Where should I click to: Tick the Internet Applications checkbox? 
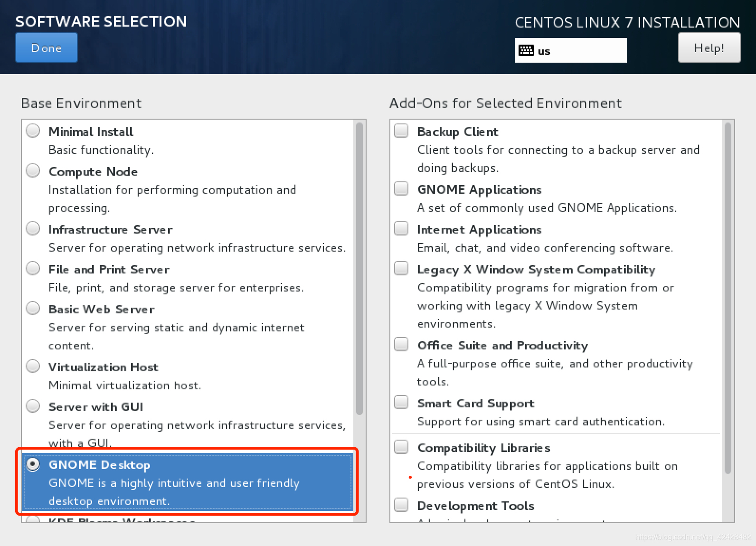401,228
